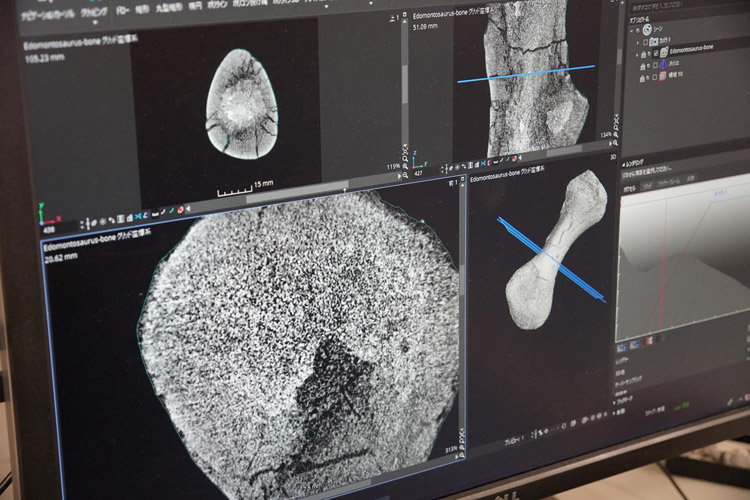
Task: Click zoom-in magnifier beside 119% in top-left view
Action: 405,166
